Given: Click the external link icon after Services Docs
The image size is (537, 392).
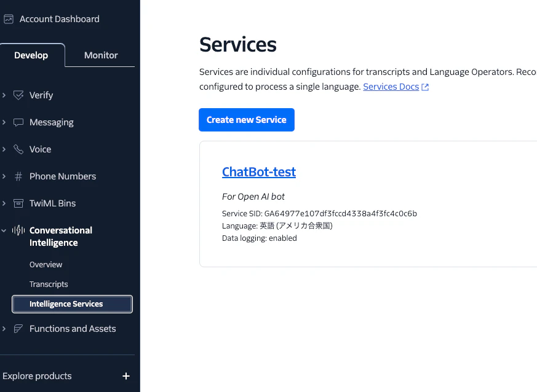Looking at the screenshot, I should point(425,87).
